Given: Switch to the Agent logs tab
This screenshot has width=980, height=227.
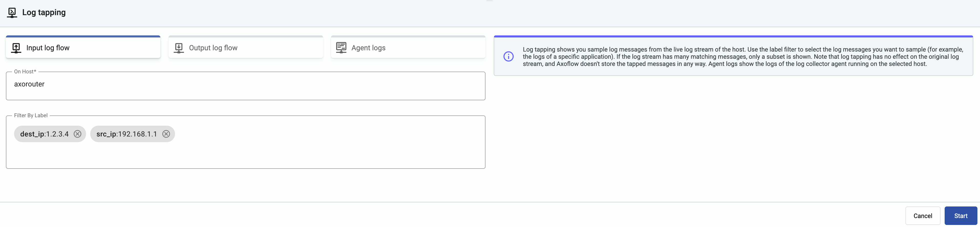Looking at the screenshot, I should [x=408, y=47].
